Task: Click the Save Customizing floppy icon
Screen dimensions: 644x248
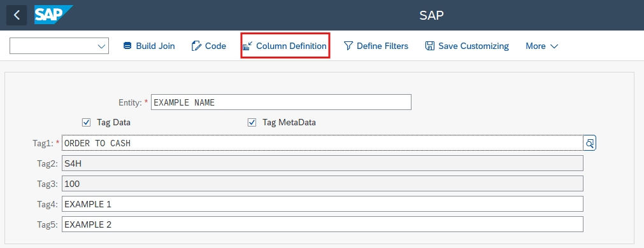Action: click(429, 46)
